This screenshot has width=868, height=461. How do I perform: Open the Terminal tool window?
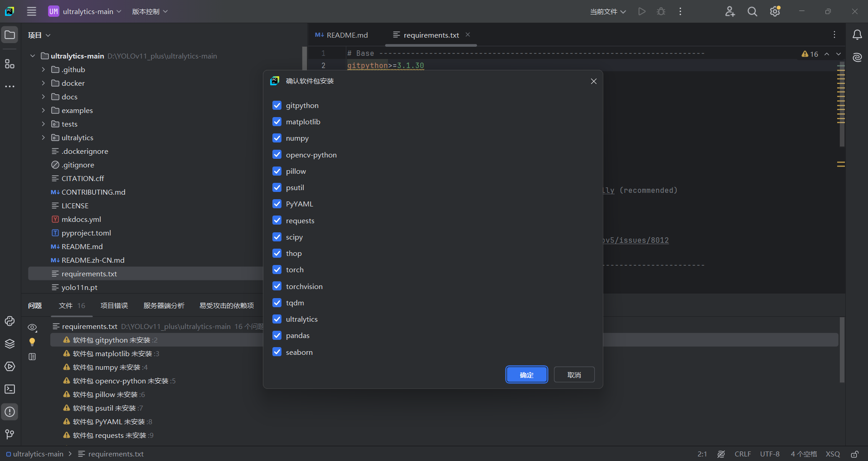pos(10,389)
